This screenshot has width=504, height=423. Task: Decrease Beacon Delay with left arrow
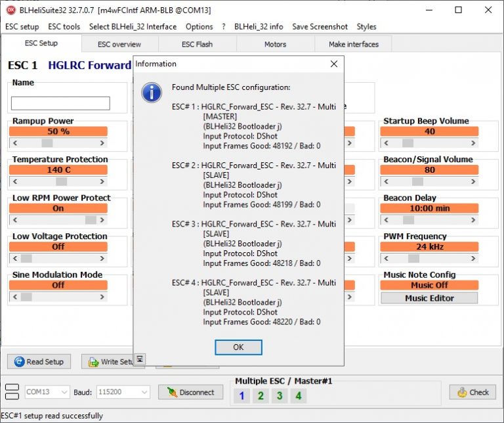click(387, 219)
